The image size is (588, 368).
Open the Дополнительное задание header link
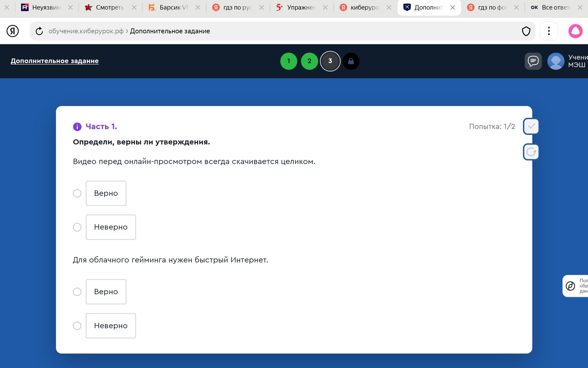(x=55, y=61)
